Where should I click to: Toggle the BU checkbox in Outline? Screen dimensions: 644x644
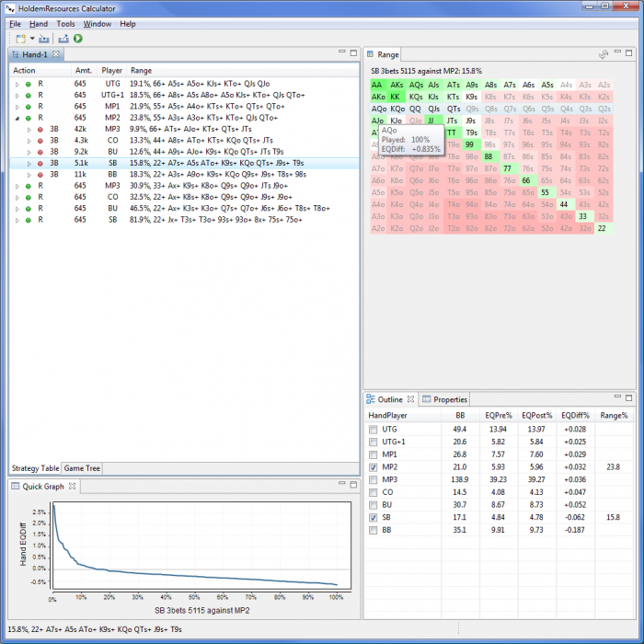click(x=373, y=505)
